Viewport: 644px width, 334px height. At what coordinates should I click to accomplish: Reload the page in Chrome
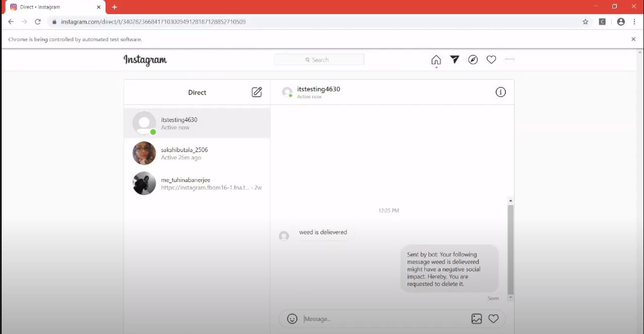[37, 22]
